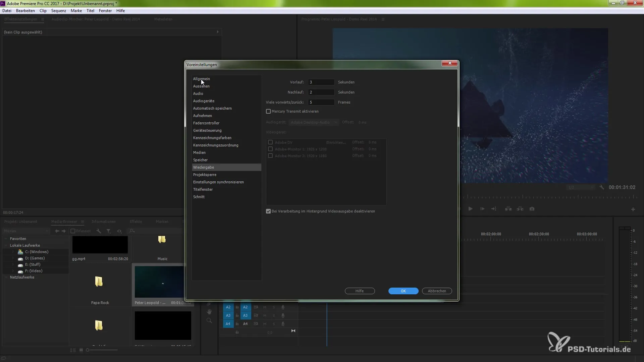The height and width of the screenshot is (362, 644).
Task: Click the Nachlauf seconds input field
Action: (x=321, y=92)
